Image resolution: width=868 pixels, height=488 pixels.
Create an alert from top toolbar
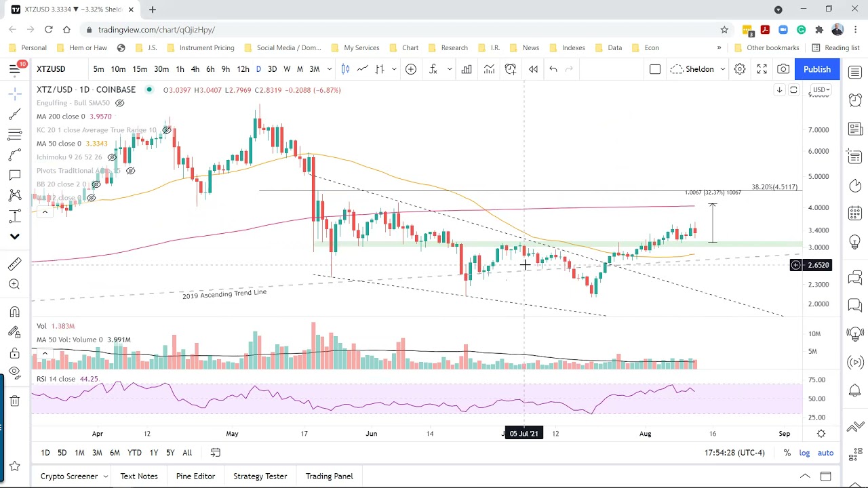511,69
